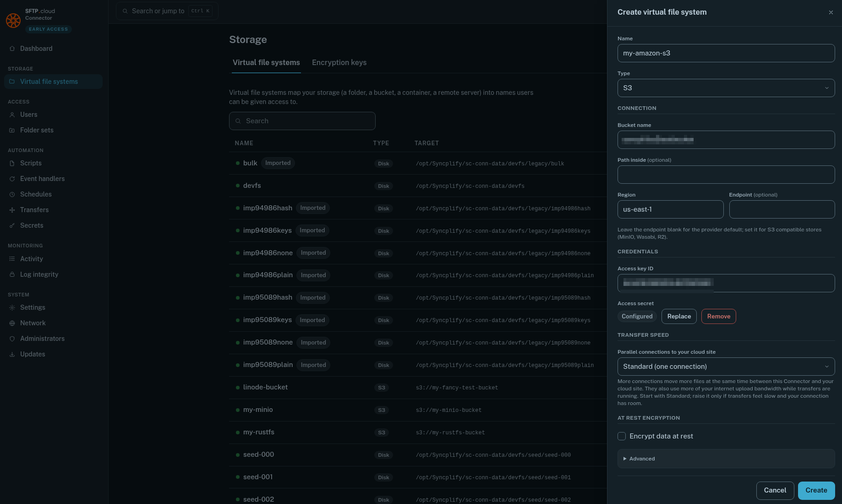Click the Secrets key icon
Image resolution: width=842 pixels, height=504 pixels.
point(12,225)
